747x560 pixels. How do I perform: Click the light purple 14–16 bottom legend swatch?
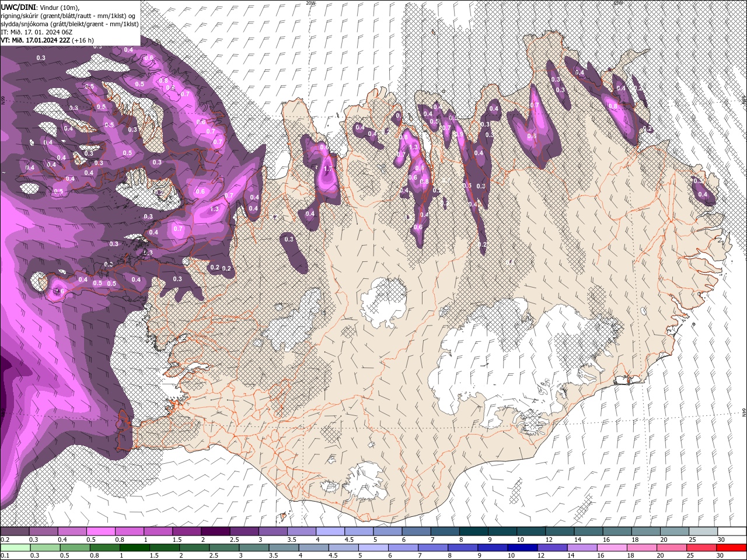point(582,548)
